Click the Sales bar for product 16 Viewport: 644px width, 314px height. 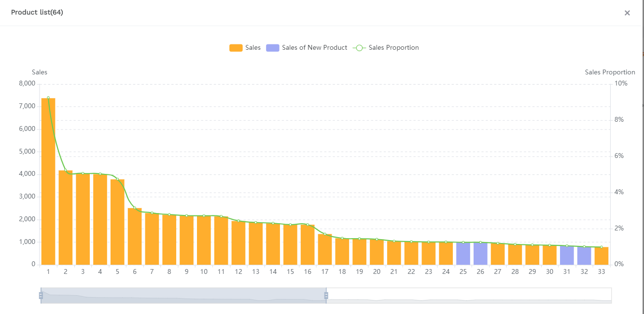(x=308, y=245)
